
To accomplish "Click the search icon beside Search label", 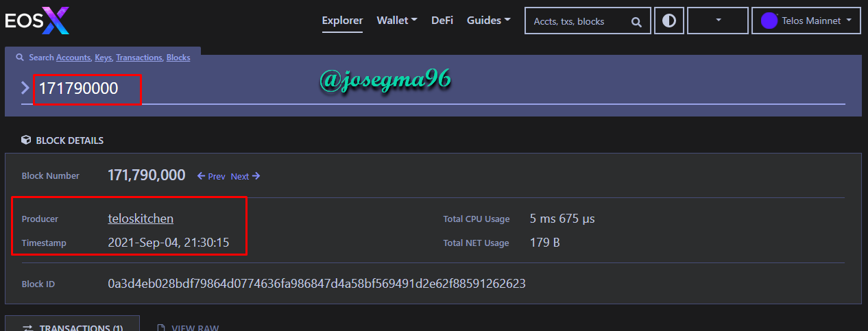I will tap(21, 58).
